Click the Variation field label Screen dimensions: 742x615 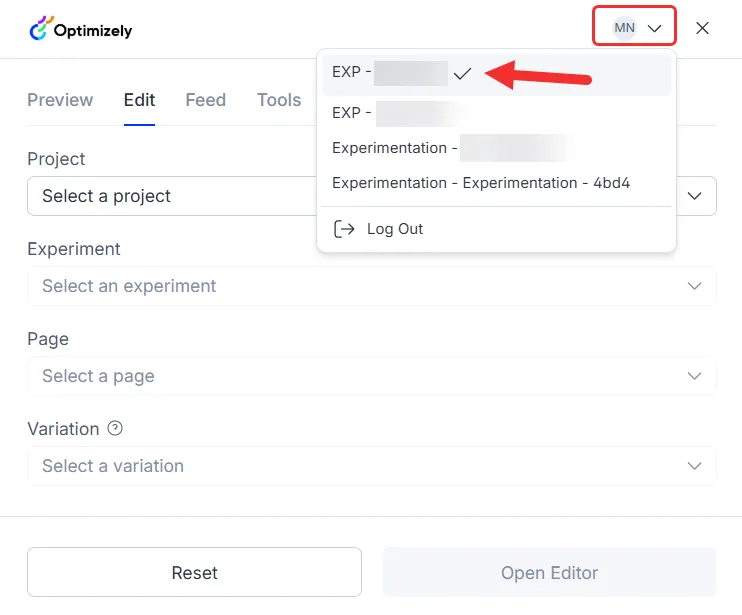click(x=63, y=429)
